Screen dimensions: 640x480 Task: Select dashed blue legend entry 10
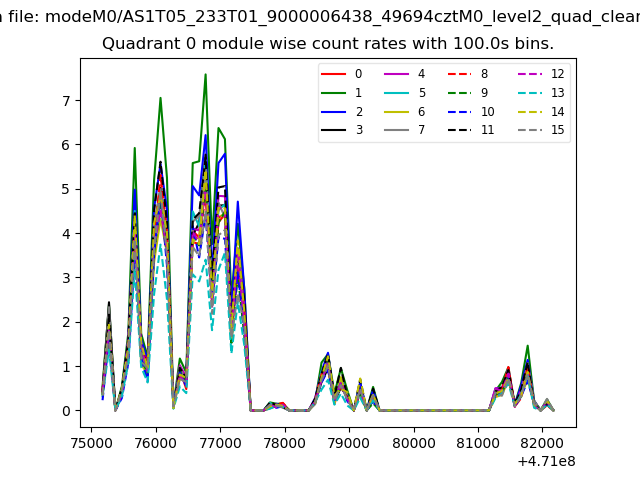[460, 112]
